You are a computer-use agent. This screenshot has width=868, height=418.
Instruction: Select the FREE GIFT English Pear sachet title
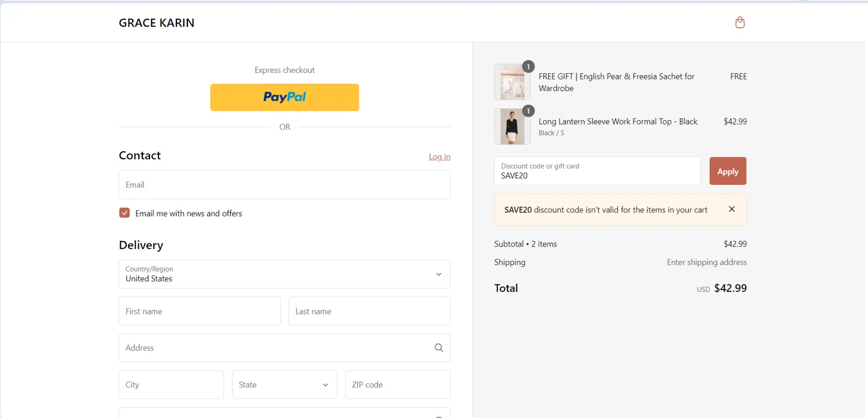click(x=617, y=82)
